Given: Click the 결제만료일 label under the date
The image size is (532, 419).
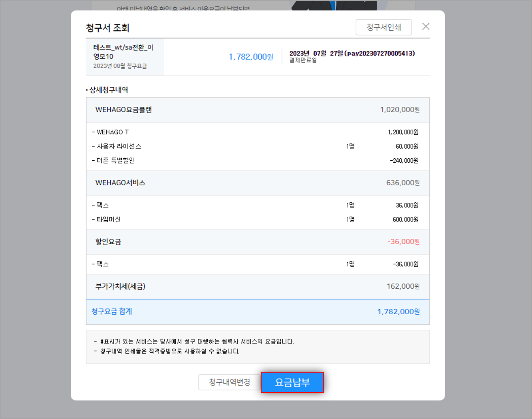Looking at the screenshot, I should click(303, 60).
